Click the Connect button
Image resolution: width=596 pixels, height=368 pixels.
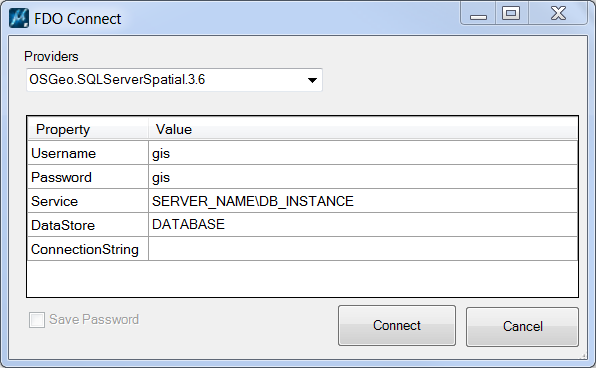397,325
